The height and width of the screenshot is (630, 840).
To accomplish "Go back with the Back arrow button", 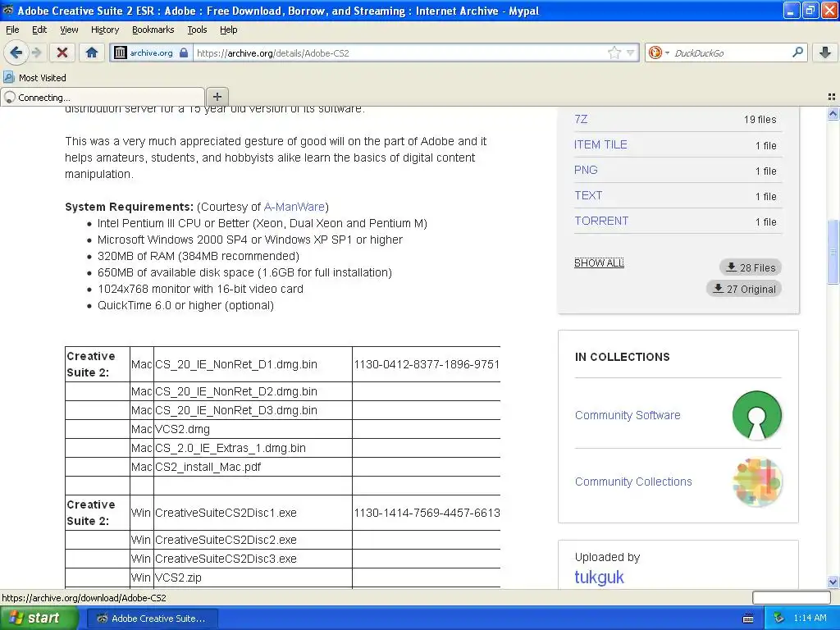I will coord(16,52).
